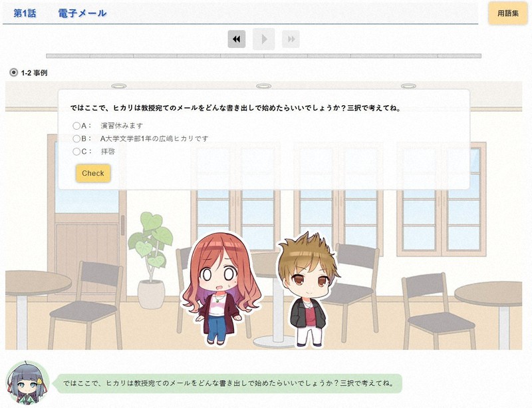Click the rewind playback icon
The height and width of the screenshot is (408, 532).
click(x=235, y=40)
